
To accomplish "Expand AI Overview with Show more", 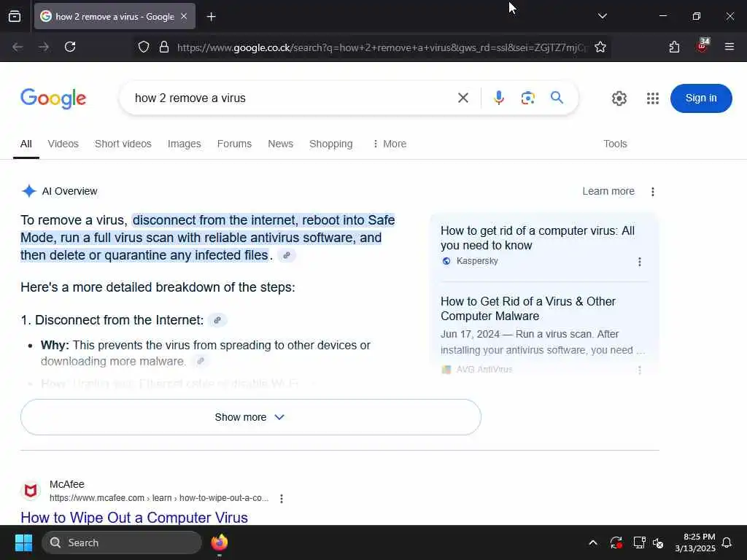I will pyautogui.click(x=251, y=417).
